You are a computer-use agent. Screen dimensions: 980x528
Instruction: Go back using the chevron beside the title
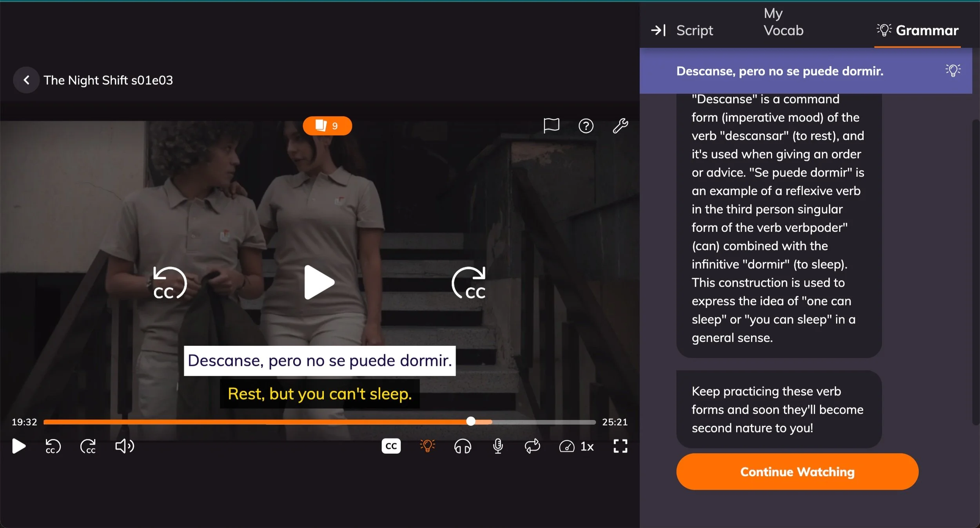[26, 80]
